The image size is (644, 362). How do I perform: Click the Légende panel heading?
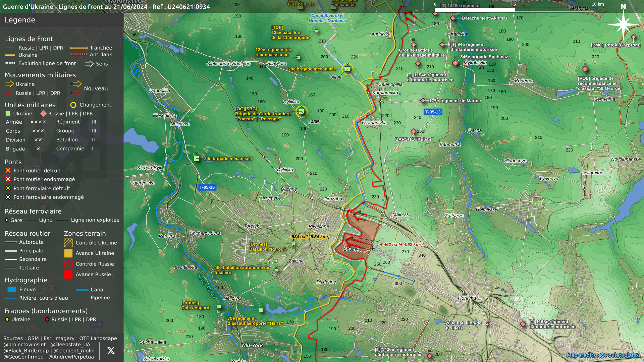click(20, 20)
